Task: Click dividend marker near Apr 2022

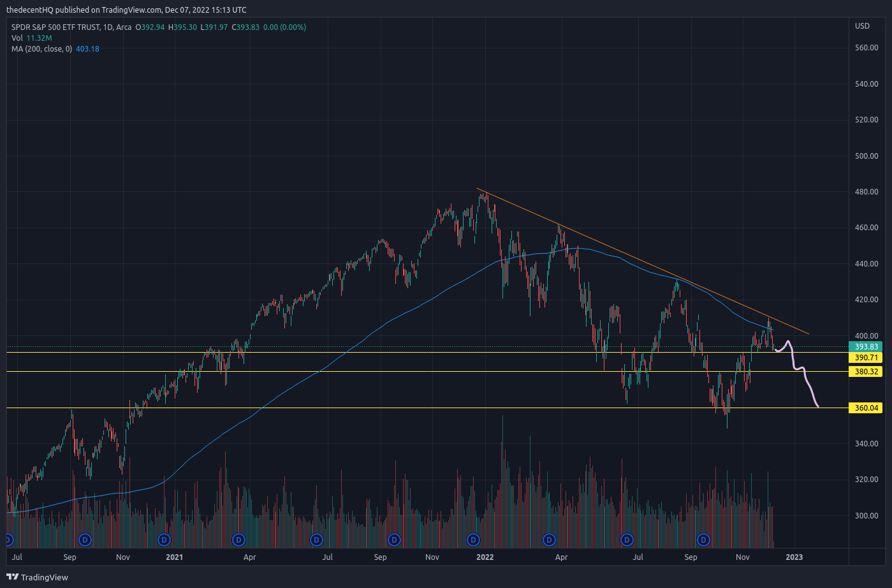Action: click(x=549, y=540)
